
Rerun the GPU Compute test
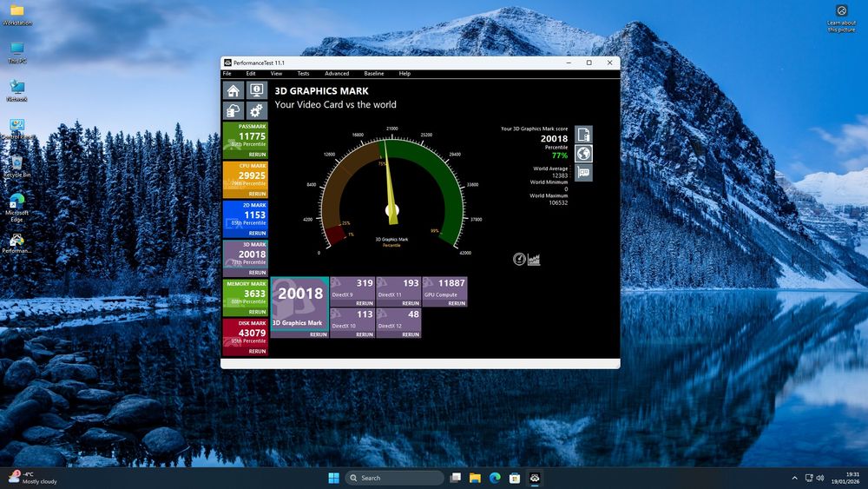click(457, 303)
